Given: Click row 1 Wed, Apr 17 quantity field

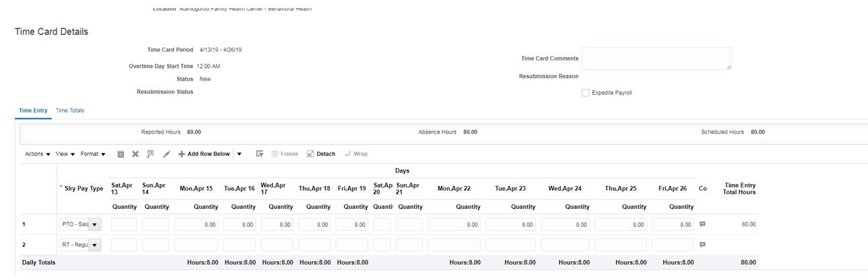Looking at the screenshot, I should point(278,224).
